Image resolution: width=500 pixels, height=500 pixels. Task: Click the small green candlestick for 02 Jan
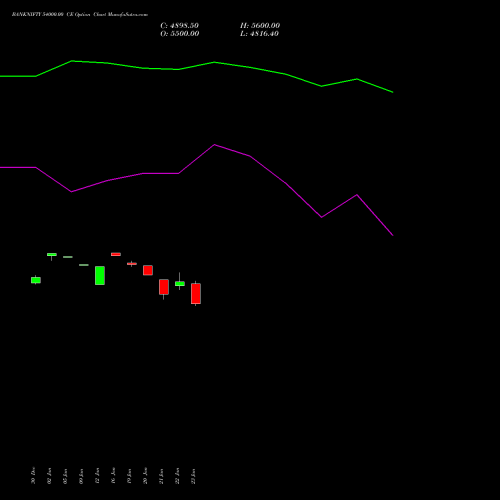coord(52,255)
